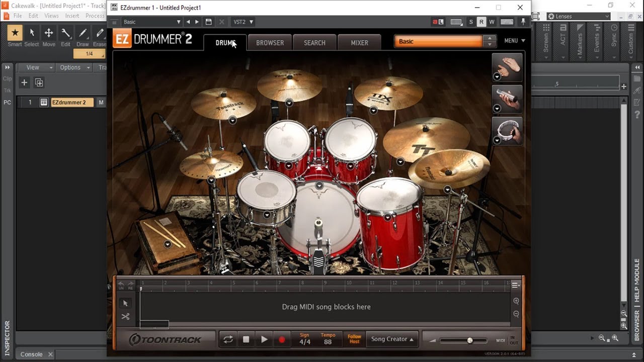This screenshot has height=362, width=644.
Task: Open the Lenses dropdown in Cakewalk
Action: pos(578,16)
